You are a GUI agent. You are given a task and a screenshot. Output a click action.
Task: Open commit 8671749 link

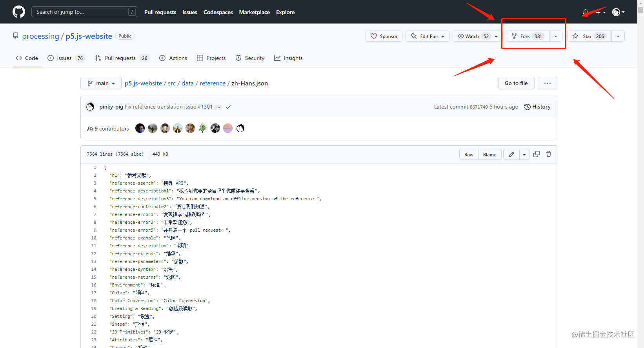click(479, 107)
